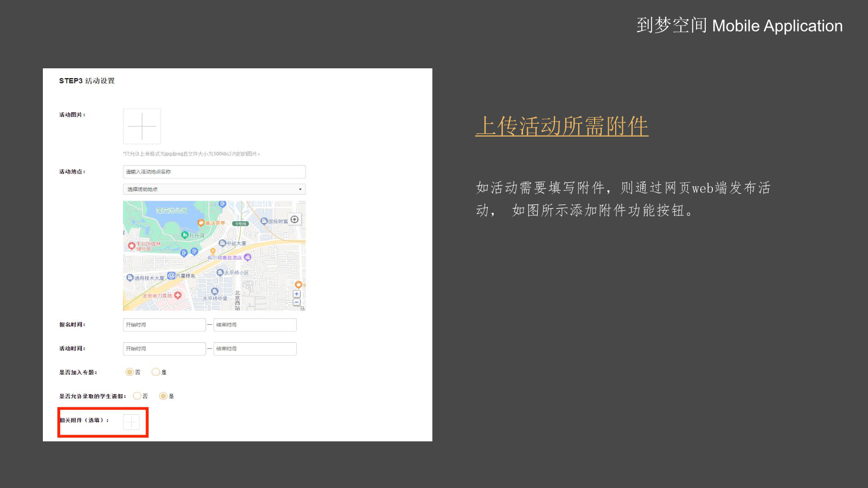868x488 pixels.
Task: Set the 报名时间 start time field
Action: coord(164,325)
